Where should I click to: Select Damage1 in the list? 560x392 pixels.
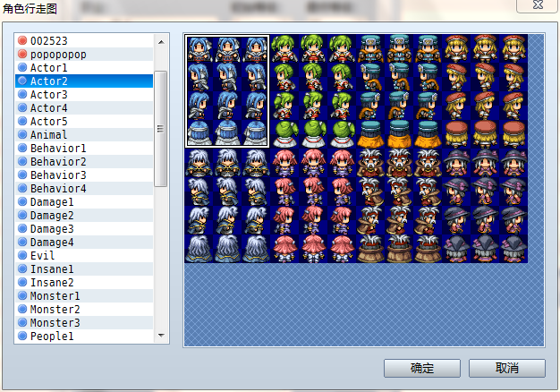pos(84,202)
